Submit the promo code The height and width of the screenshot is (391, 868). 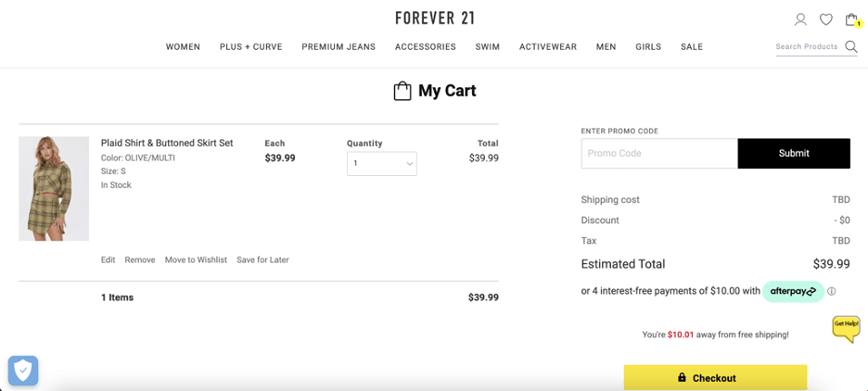(x=794, y=153)
